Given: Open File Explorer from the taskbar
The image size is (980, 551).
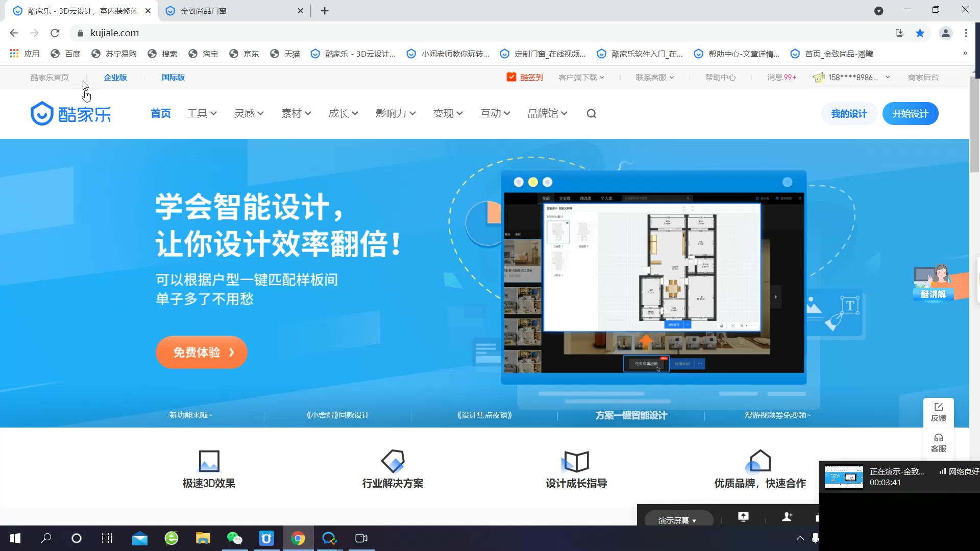Looking at the screenshot, I should click(203, 538).
